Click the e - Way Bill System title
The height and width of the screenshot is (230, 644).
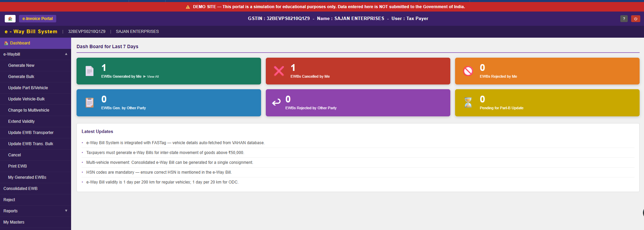pyautogui.click(x=31, y=32)
